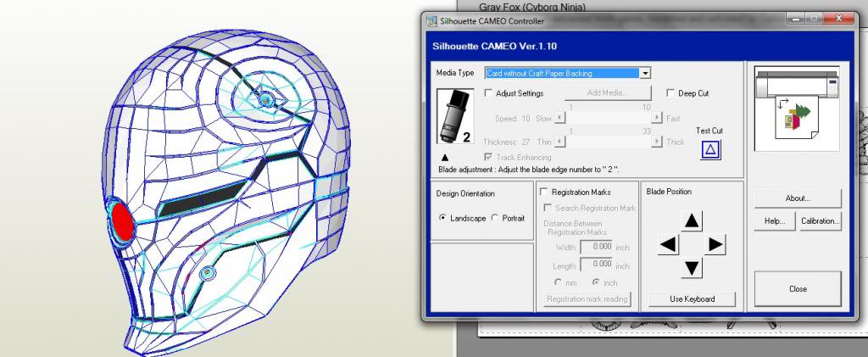Move blade position down arrow
Image resolution: width=868 pixels, height=357 pixels.
coord(692,268)
